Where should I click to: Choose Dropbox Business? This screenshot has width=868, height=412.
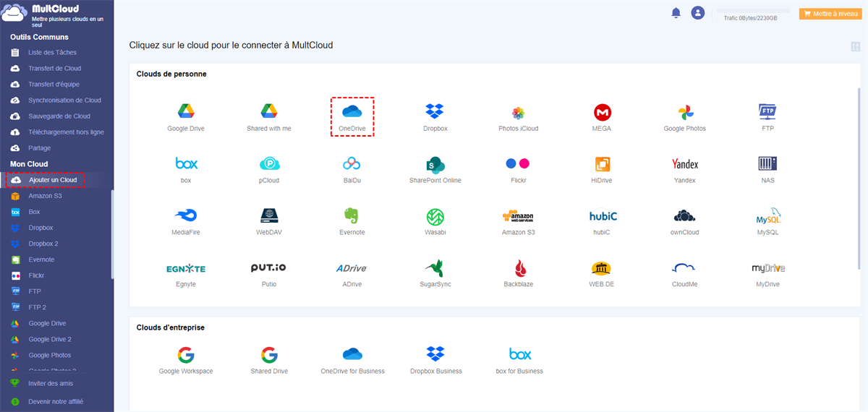point(435,361)
